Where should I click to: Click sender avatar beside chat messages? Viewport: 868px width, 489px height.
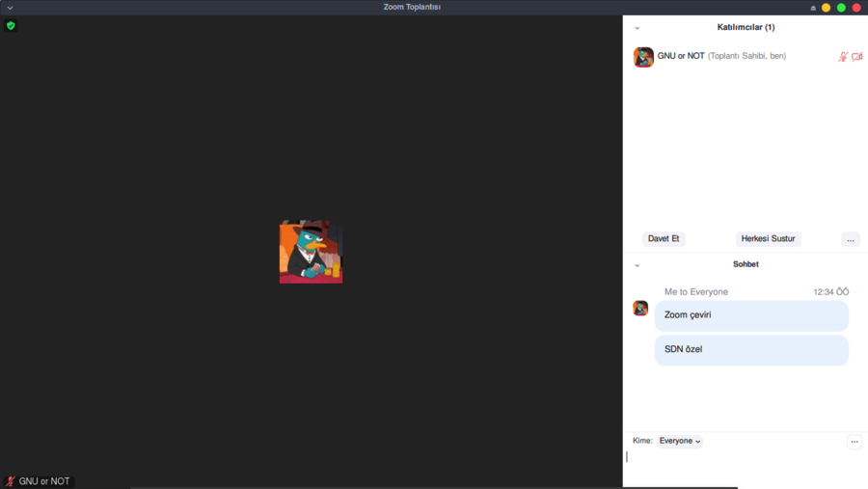tap(640, 308)
